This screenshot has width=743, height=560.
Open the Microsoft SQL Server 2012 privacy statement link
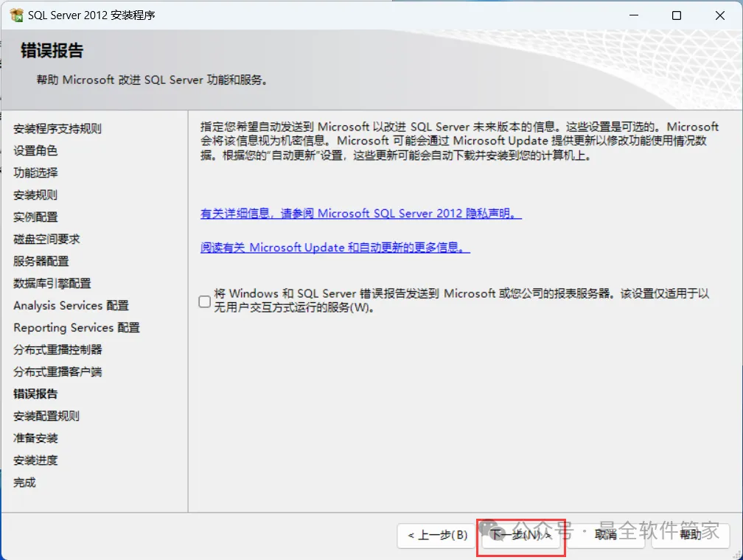coord(361,214)
